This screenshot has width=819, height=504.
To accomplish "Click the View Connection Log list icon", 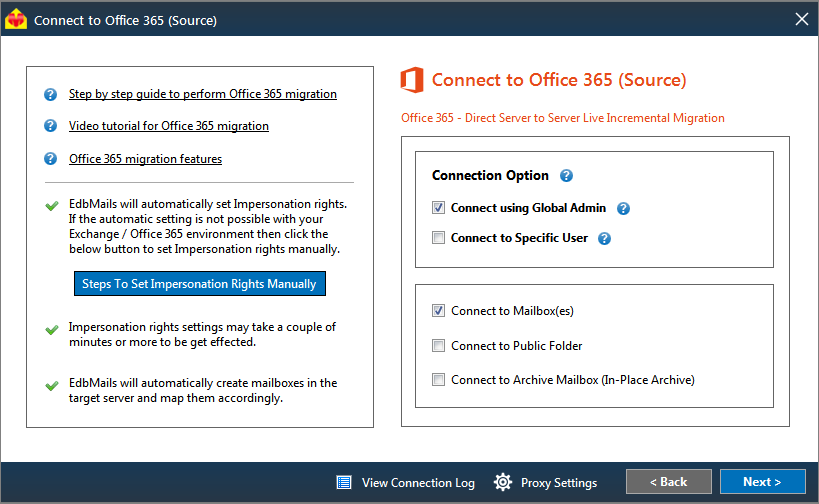I will coord(344,483).
